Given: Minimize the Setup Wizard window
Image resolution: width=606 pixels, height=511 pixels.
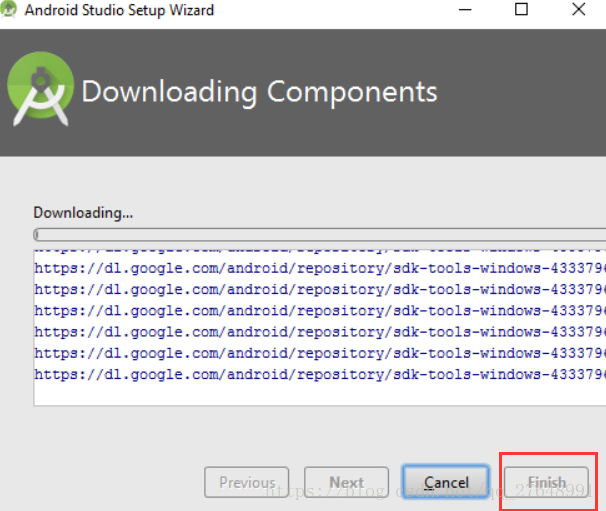Looking at the screenshot, I should click(x=465, y=10).
